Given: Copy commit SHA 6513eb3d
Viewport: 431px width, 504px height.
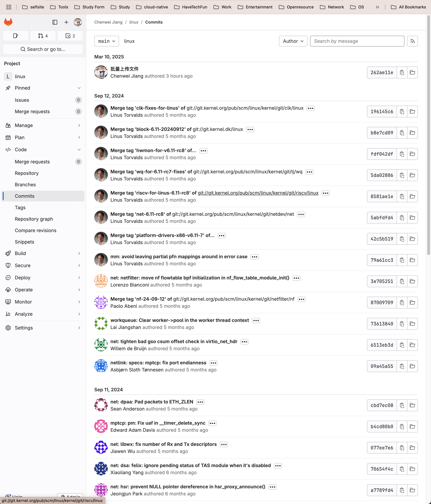Looking at the screenshot, I should 402,345.
